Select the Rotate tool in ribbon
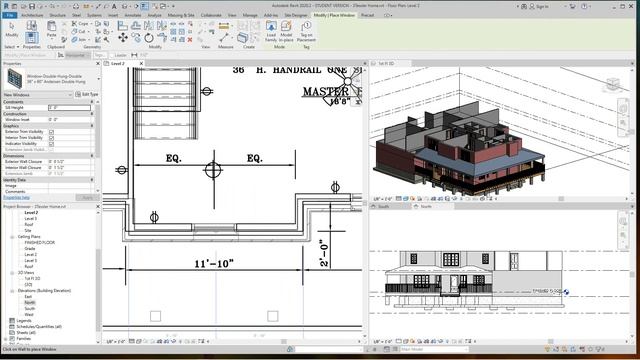Viewport: 640px width, 360px height. (x=149, y=38)
